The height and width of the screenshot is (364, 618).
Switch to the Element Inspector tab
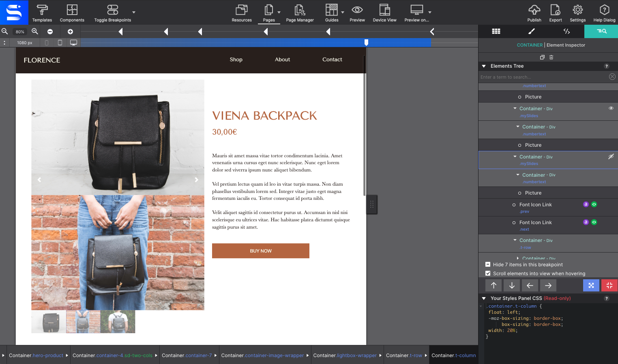click(601, 31)
